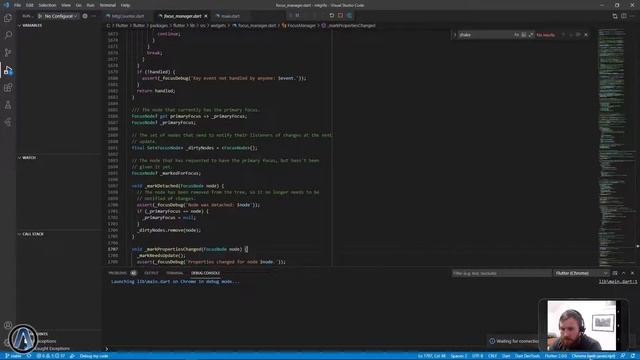Click the Ln 1707 cursor position status item
This screenshot has height=360, width=640.
tap(431, 356)
